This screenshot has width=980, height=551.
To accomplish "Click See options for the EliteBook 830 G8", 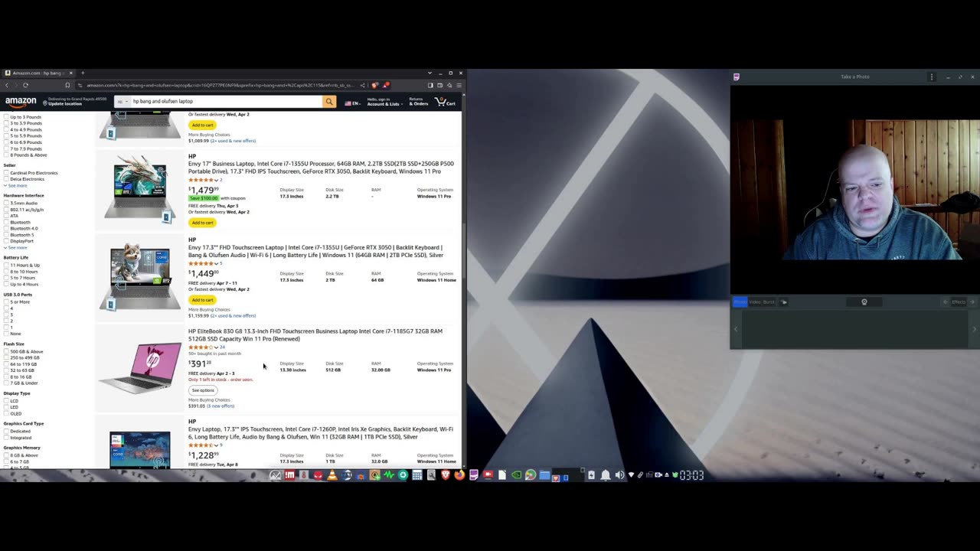I will [203, 390].
